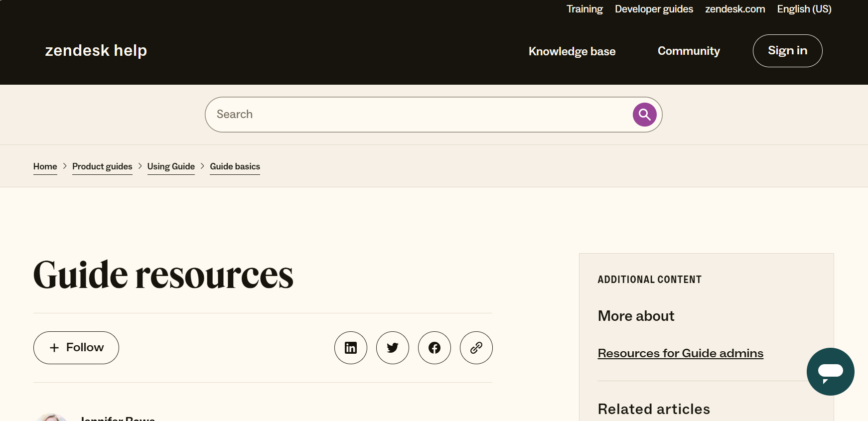Share article on LinkedIn
This screenshot has height=421, width=868.
351,348
